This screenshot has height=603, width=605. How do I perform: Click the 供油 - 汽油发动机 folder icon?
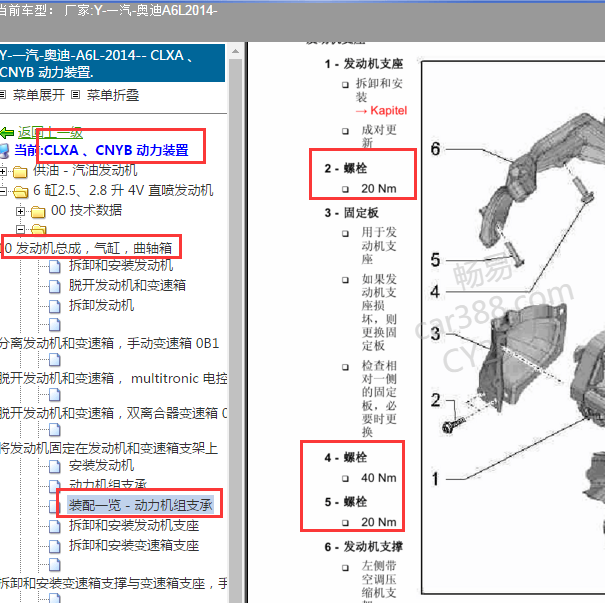pos(20,172)
